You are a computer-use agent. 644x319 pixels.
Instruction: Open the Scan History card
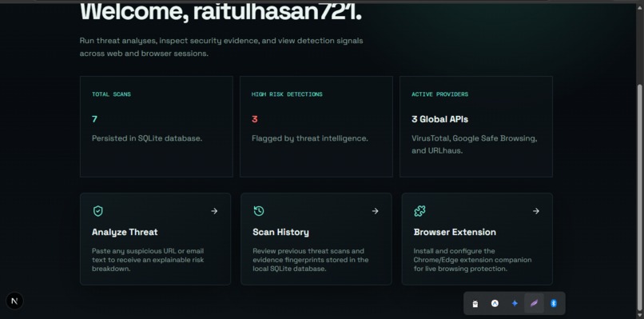point(316,239)
